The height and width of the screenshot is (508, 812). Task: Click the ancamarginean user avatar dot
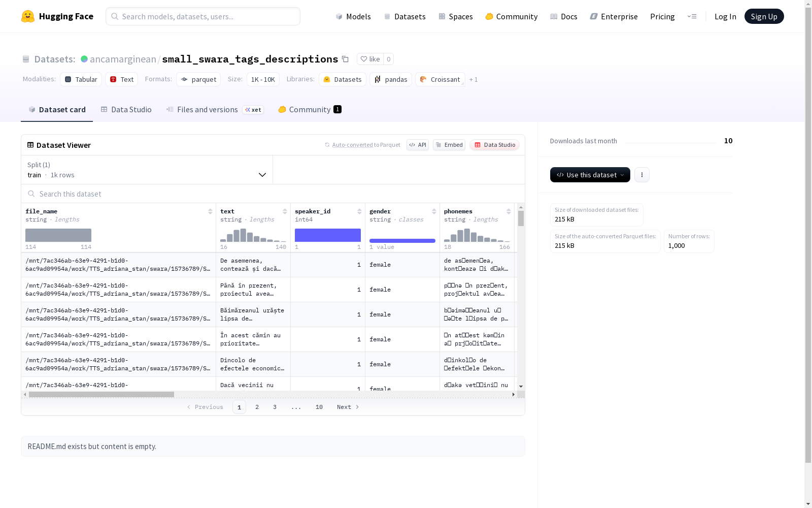[x=84, y=59]
